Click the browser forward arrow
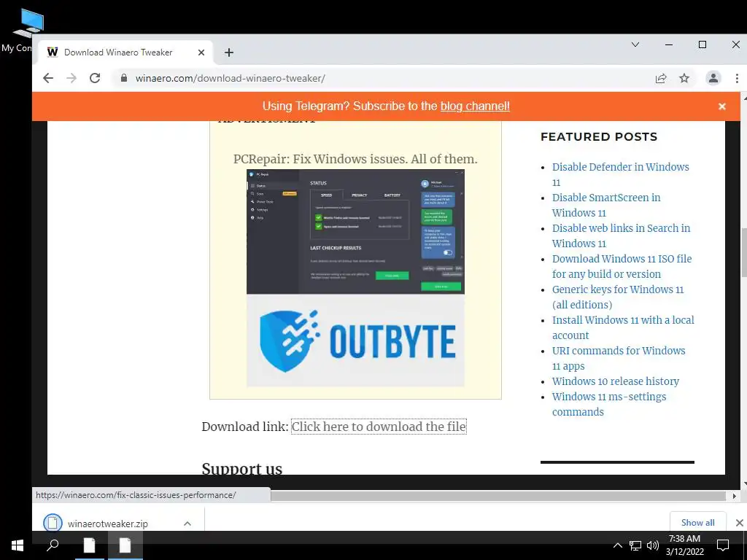 71,78
